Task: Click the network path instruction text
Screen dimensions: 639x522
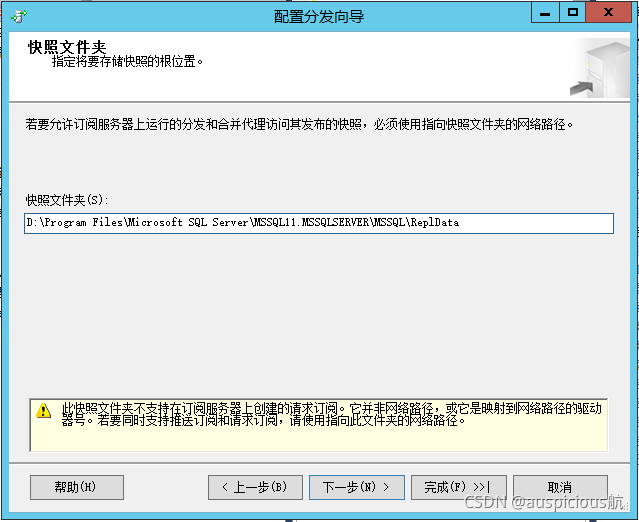Action: (300, 124)
